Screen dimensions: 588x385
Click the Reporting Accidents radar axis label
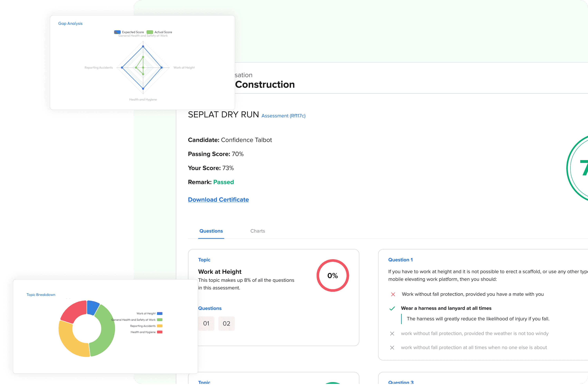pyautogui.click(x=98, y=68)
